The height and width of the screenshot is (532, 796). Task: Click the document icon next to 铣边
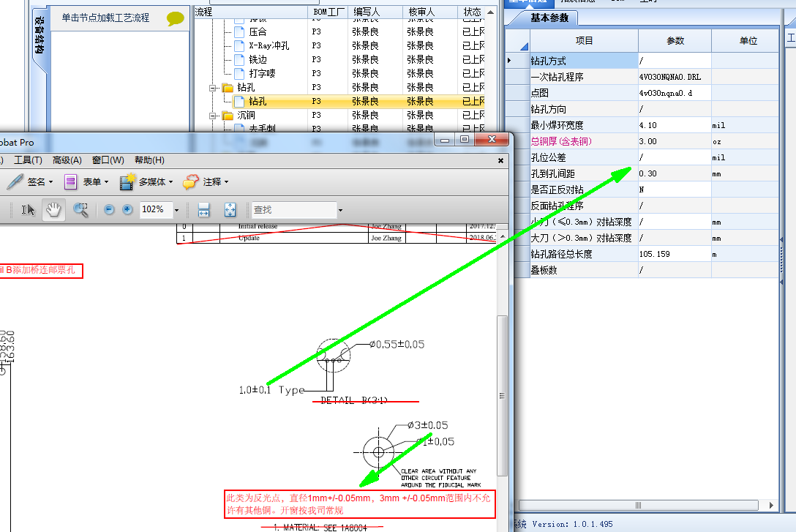pyautogui.click(x=240, y=60)
